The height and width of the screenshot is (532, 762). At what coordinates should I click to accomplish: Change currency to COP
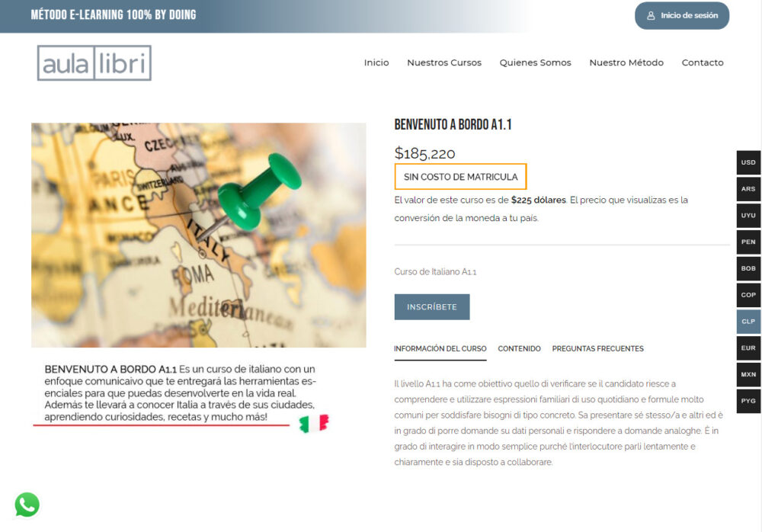tap(748, 295)
